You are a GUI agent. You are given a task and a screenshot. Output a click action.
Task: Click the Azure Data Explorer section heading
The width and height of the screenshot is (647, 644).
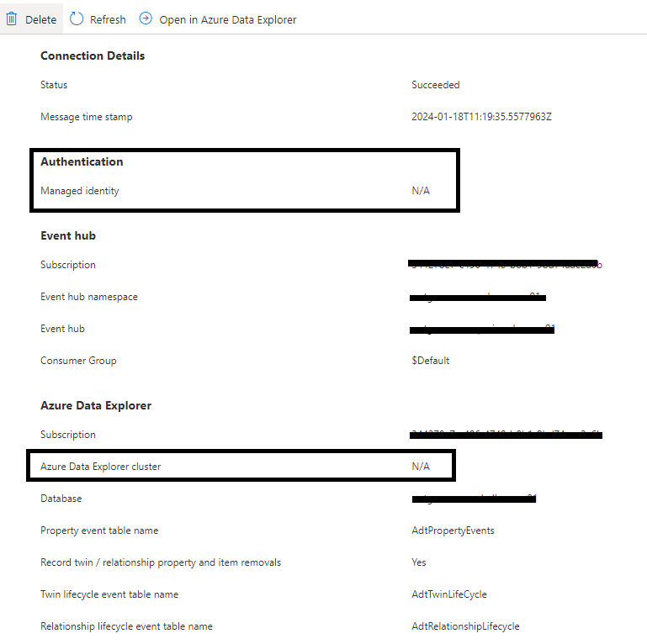(96, 406)
